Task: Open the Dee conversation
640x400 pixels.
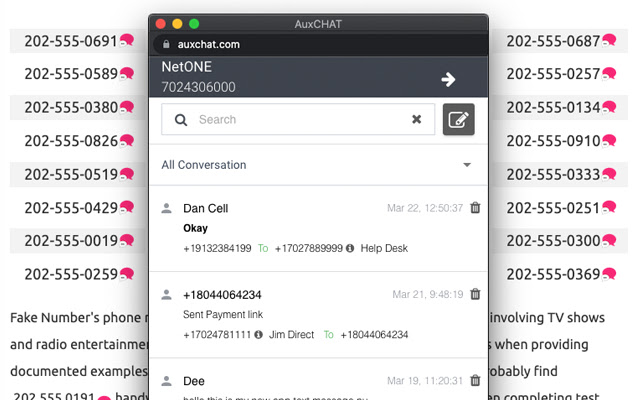Action: click(318, 381)
